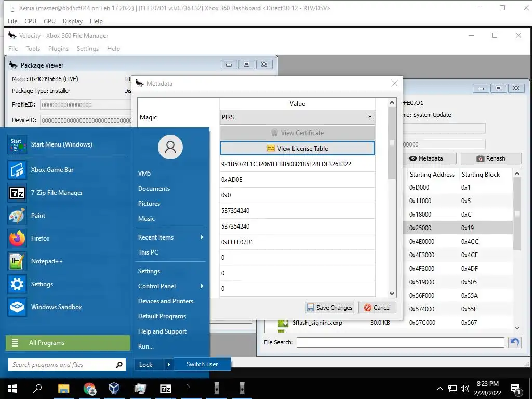
Task: Click the volume icon in system tray
Action: pyautogui.click(x=465, y=389)
